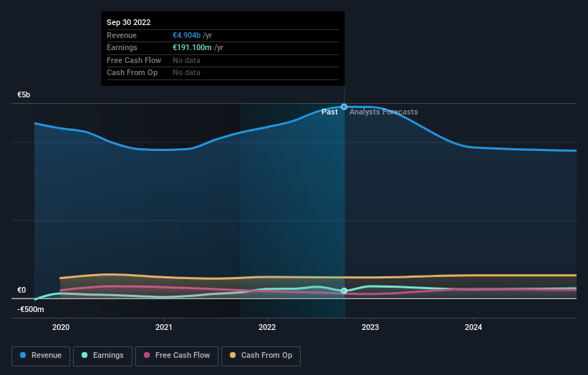Screen dimensions: 588x375
Task: Select the 2023 x-axis label
Action: click(x=370, y=327)
